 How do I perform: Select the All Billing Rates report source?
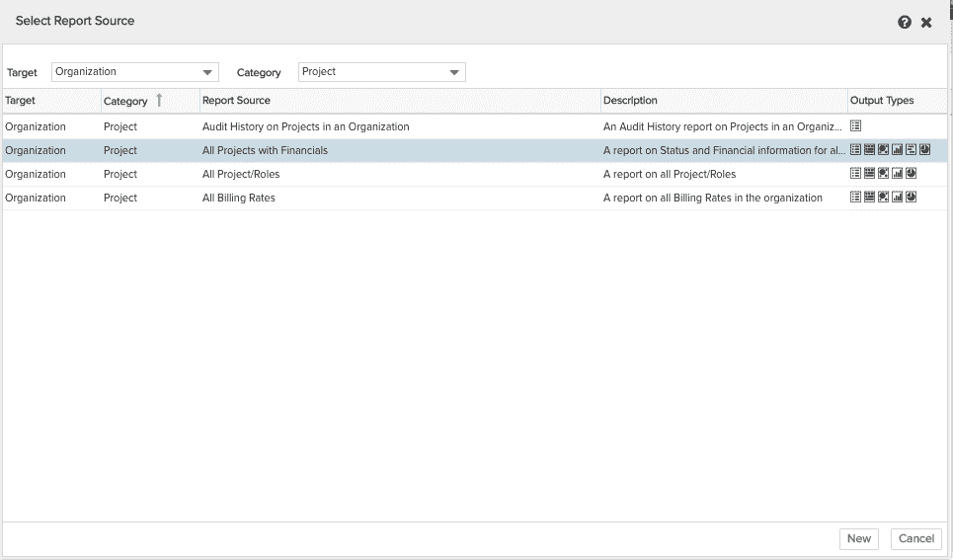point(239,198)
